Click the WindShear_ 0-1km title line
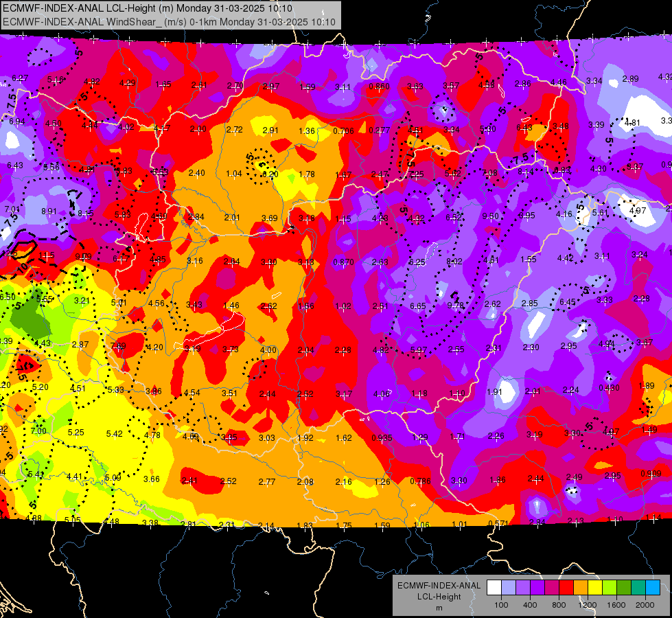672x618 pixels. click(x=169, y=21)
